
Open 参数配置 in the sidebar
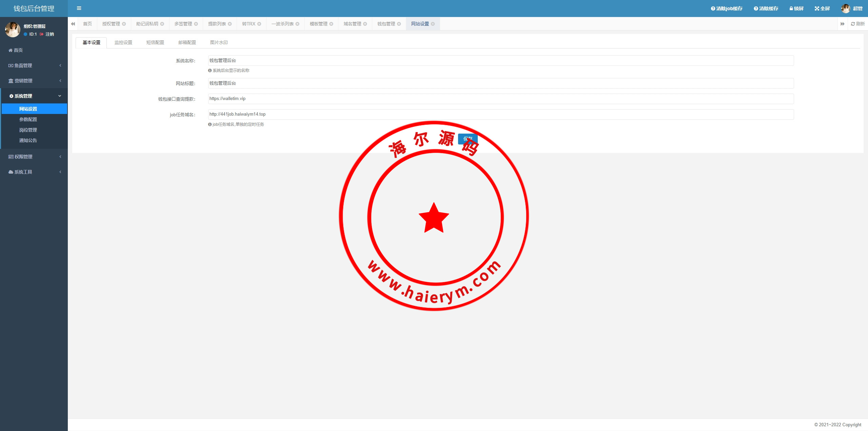click(28, 119)
